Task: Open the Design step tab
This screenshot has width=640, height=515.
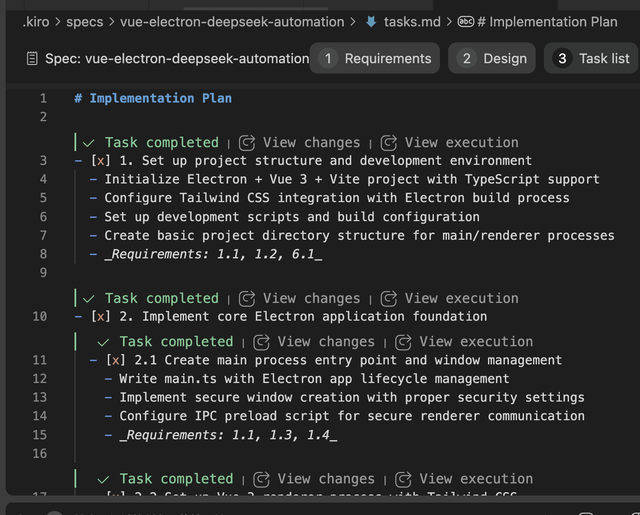Action: [x=492, y=58]
